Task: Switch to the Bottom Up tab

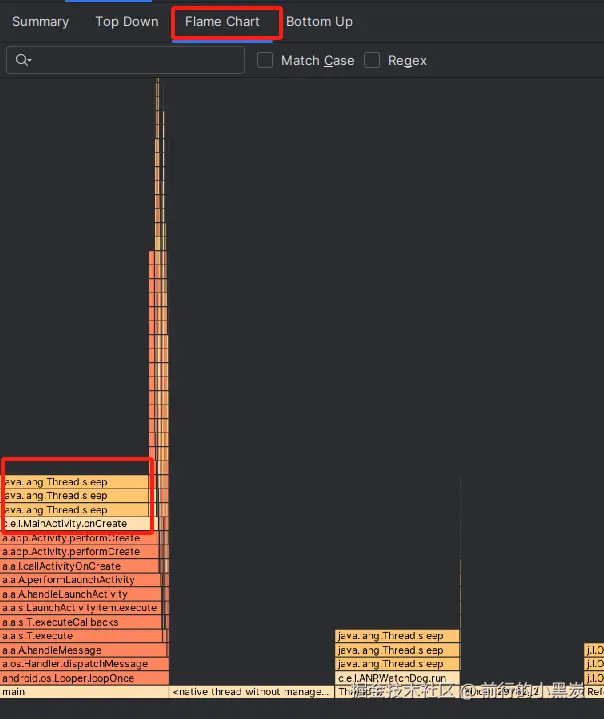Action: pos(319,22)
